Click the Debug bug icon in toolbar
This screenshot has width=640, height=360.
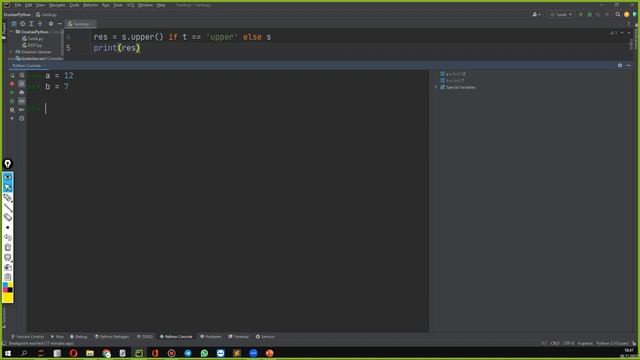tap(589, 14)
